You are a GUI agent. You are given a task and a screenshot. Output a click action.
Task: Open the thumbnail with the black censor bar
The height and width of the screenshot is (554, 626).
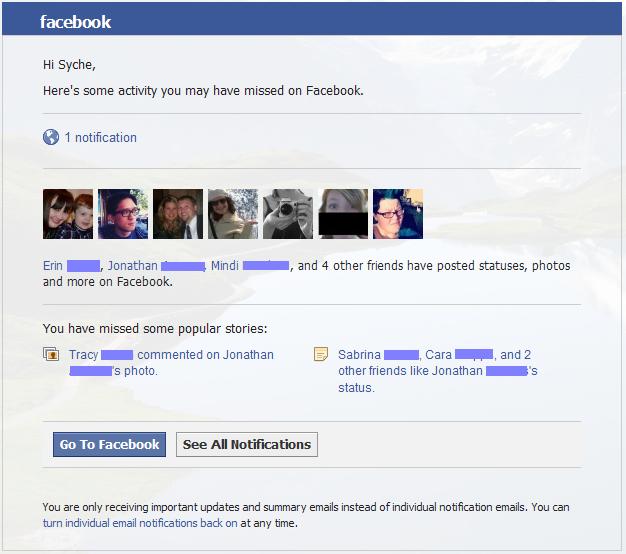click(x=343, y=214)
